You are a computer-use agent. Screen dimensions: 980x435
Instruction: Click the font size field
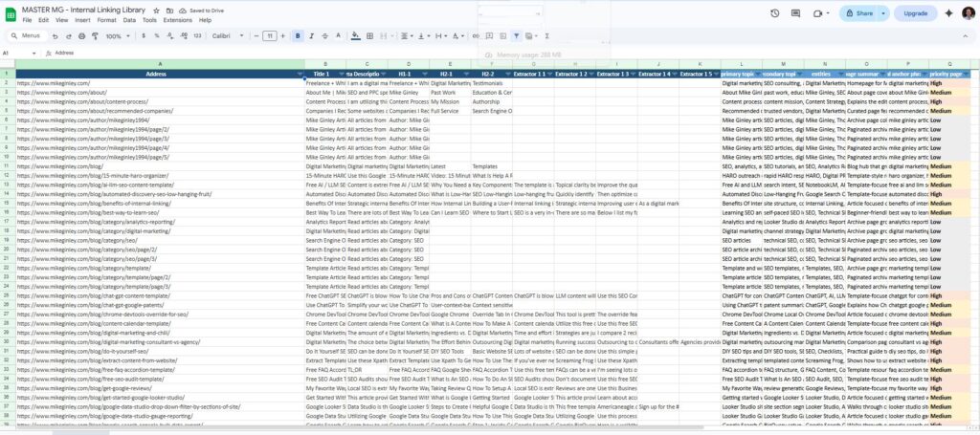[269, 36]
